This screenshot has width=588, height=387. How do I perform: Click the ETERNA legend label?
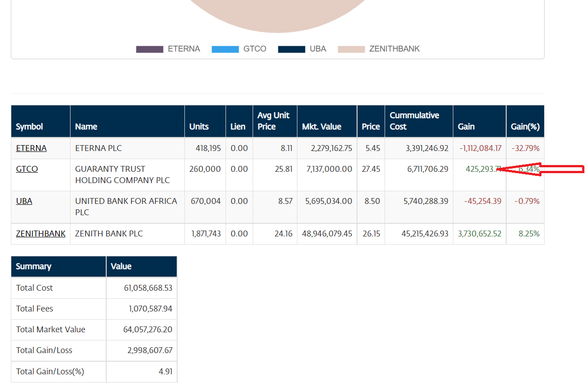(184, 49)
